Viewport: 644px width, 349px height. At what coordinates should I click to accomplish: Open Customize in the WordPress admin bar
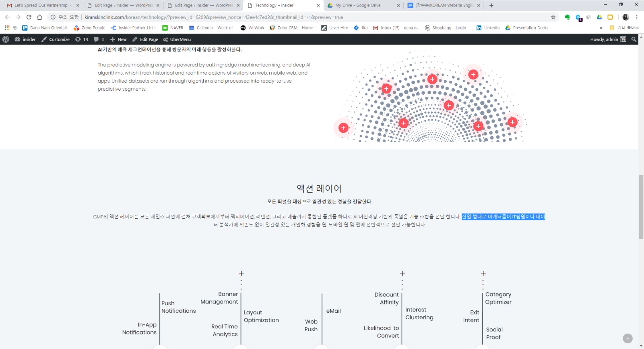tap(56, 39)
